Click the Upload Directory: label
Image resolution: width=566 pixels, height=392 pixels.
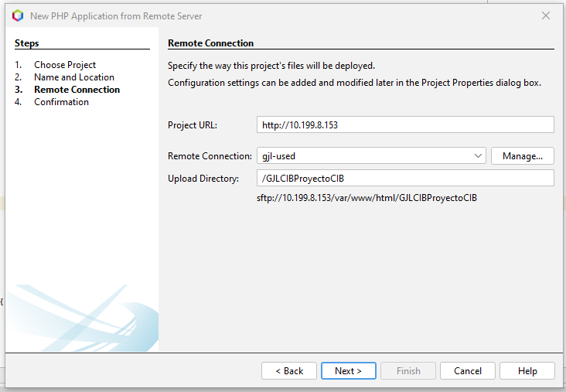click(203, 179)
